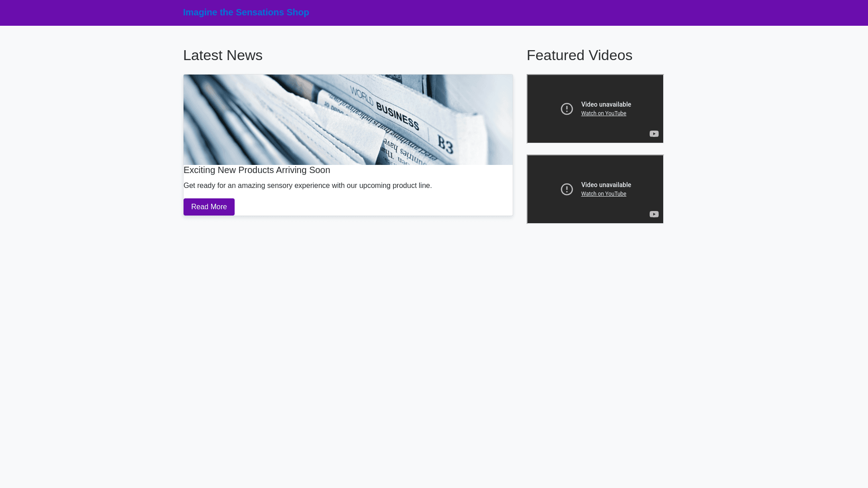Open Watch on YouTube link in first video
The height and width of the screenshot is (488, 868).
tap(604, 113)
